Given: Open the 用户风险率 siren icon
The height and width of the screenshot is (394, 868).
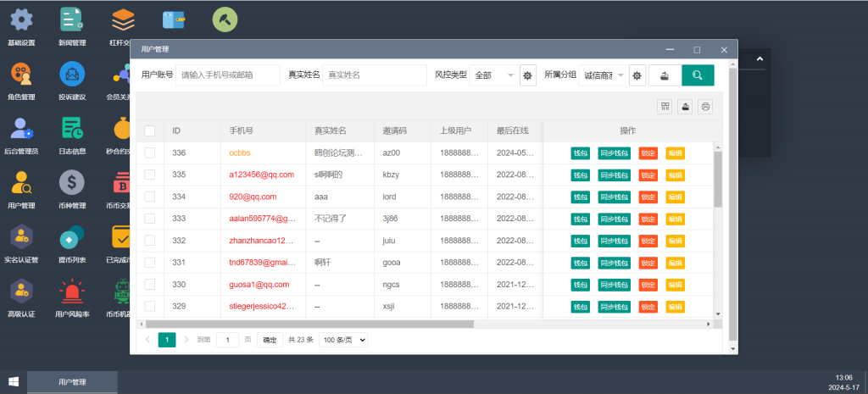Looking at the screenshot, I should (72, 291).
